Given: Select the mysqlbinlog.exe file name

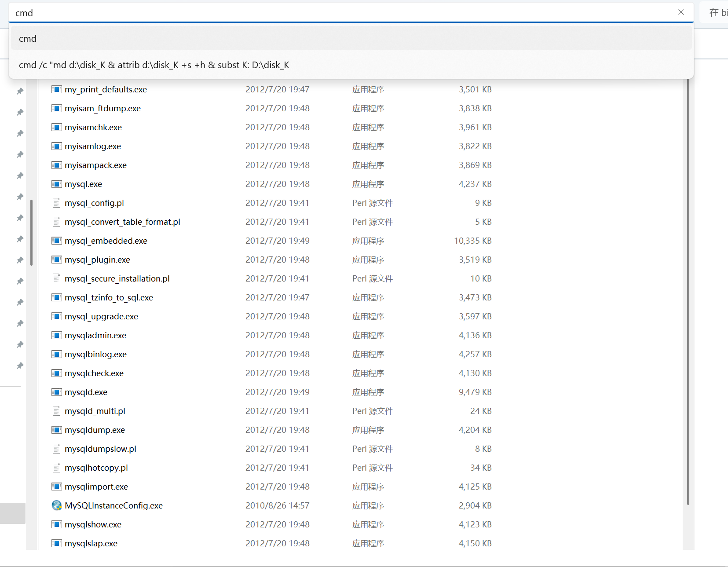Looking at the screenshot, I should tap(95, 354).
